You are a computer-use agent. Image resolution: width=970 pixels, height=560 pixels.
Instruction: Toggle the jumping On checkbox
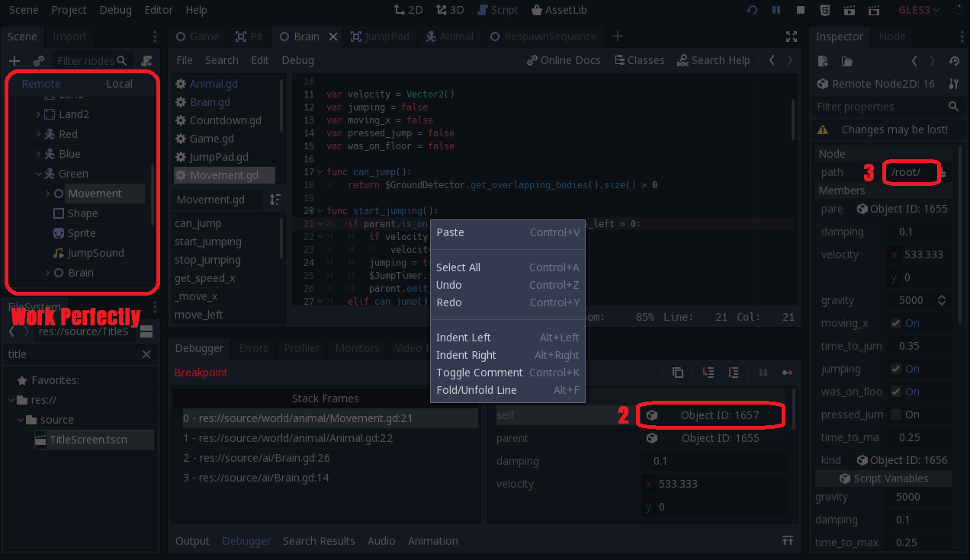[895, 369]
